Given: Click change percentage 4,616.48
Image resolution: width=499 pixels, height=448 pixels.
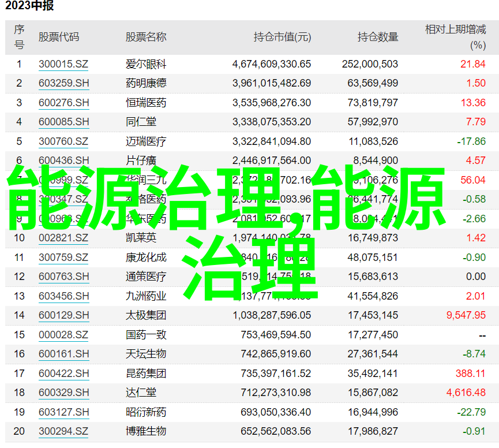Looking at the screenshot, I should click(x=466, y=393).
